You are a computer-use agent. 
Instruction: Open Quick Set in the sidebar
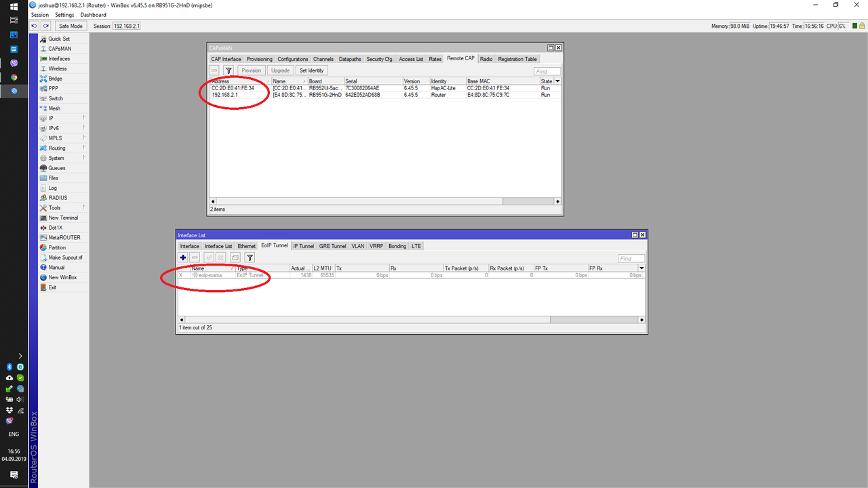coord(59,39)
